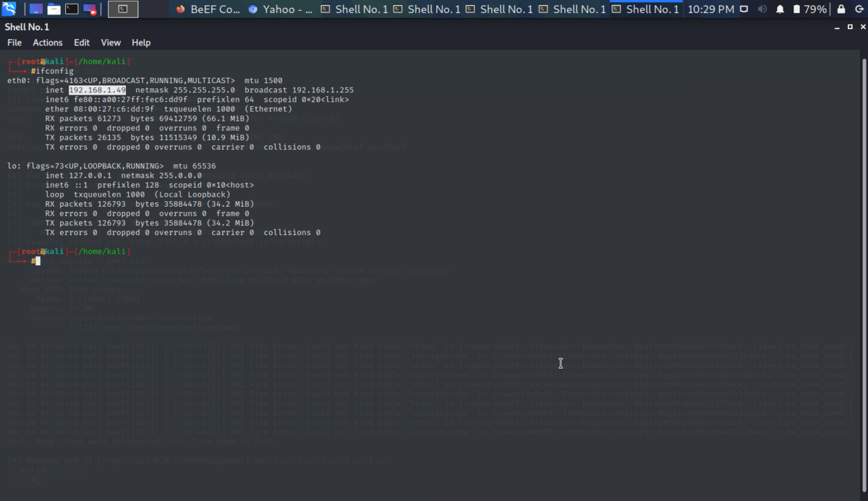Screen dimensions: 868x501
Task: Click the show desktop launcher icon
Action: (x=36, y=9)
